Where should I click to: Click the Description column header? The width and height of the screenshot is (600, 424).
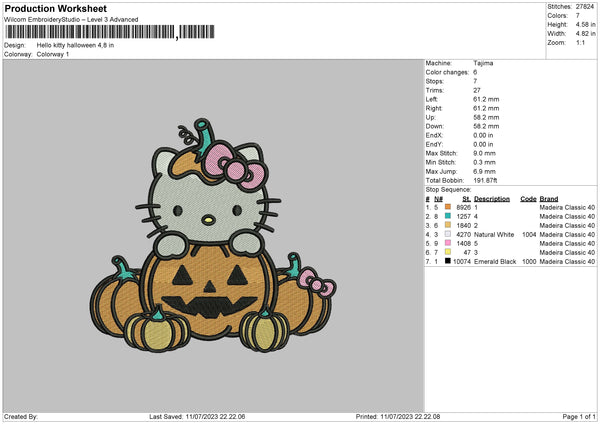491,198
